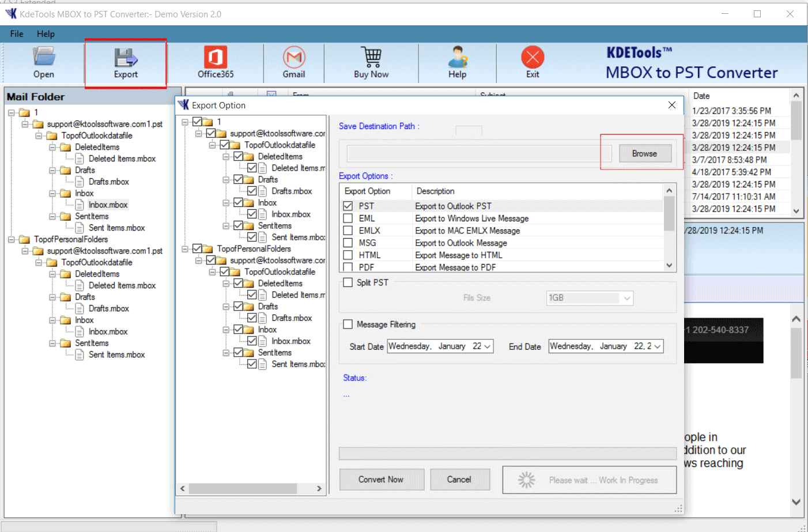Click the export tree horizontal scrollbar
The image size is (808, 532).
click(x=243, y=488)
